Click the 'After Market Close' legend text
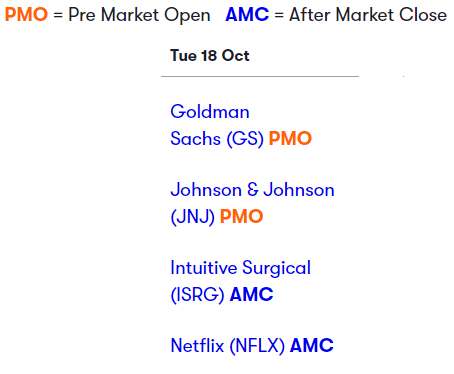 coord(368,15)
